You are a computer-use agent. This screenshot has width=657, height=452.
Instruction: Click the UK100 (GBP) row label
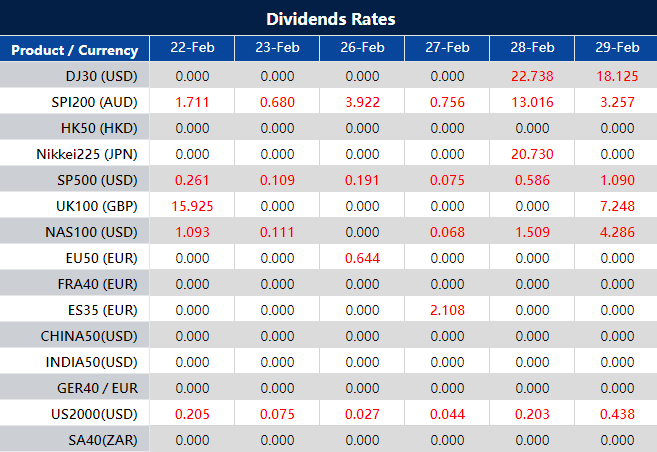[96, 206]
